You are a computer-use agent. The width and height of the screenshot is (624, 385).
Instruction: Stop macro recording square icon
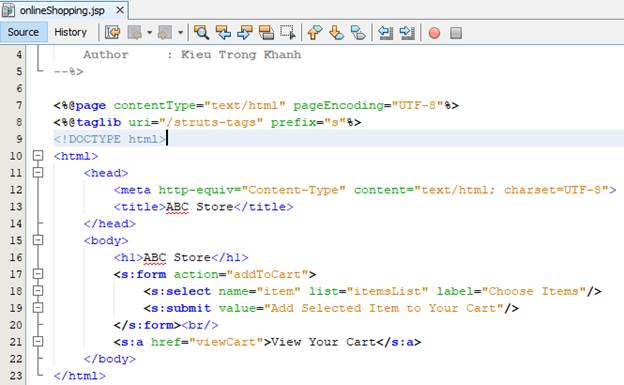coord(456,33)
